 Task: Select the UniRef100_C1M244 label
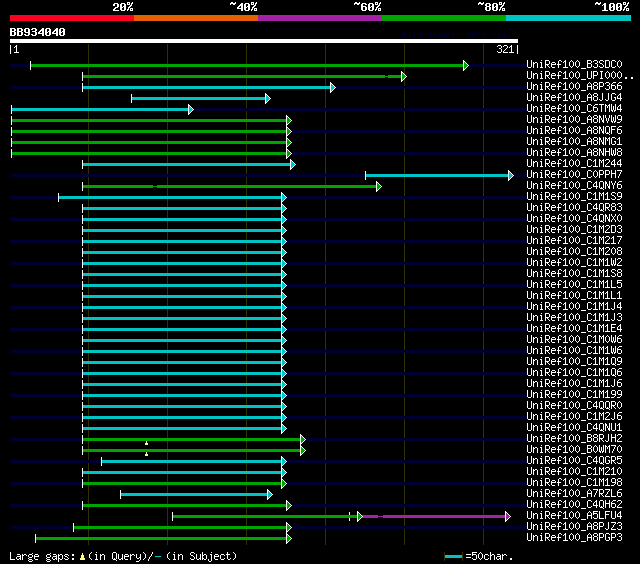(x=574, y=164)
